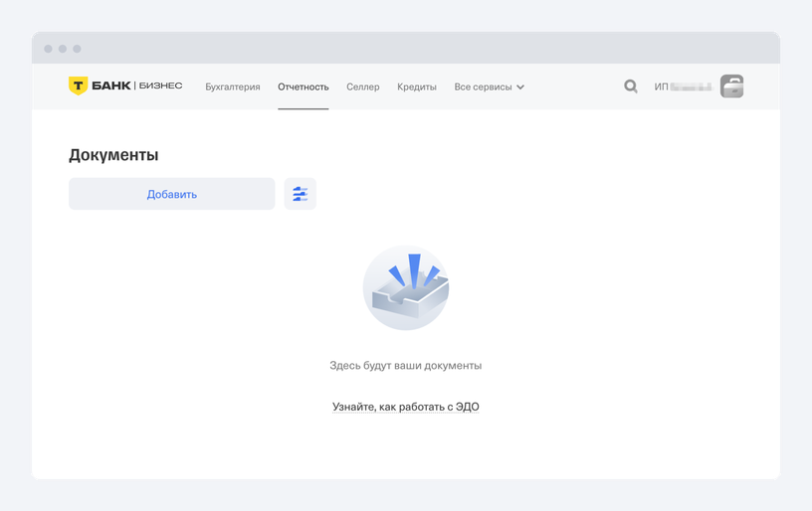Click the БАНК БИЗНЕС wordmark

coord(137,86)
